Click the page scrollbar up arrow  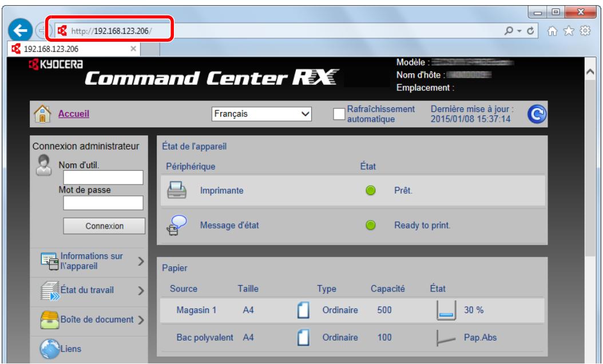tap(590, 72)
